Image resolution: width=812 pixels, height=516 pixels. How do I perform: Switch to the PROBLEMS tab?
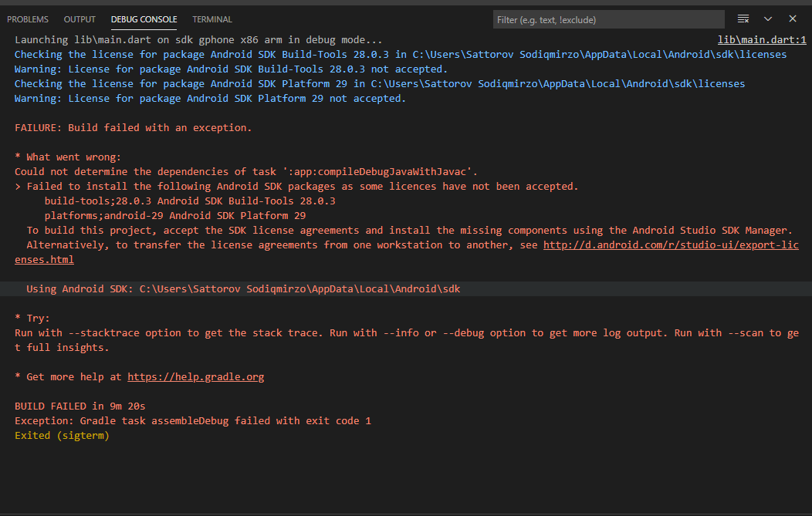28,19
